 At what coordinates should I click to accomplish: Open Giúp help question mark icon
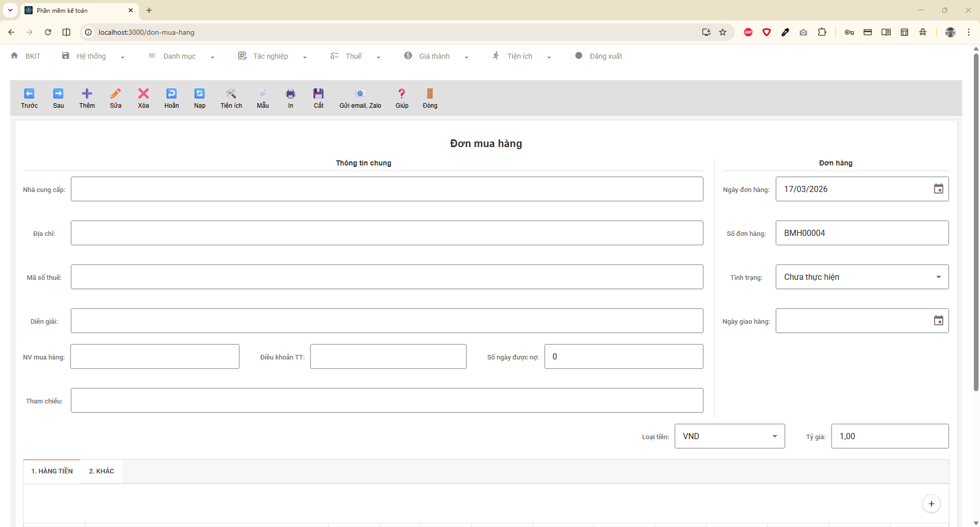point(402,94)
